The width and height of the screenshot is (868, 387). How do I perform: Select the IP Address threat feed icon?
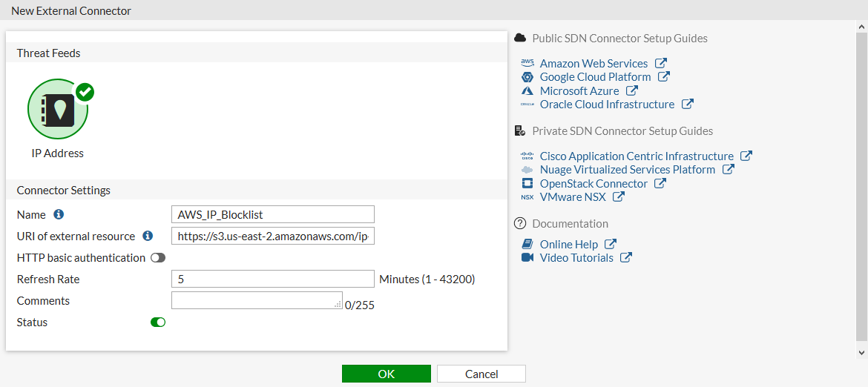click(58, 110)
